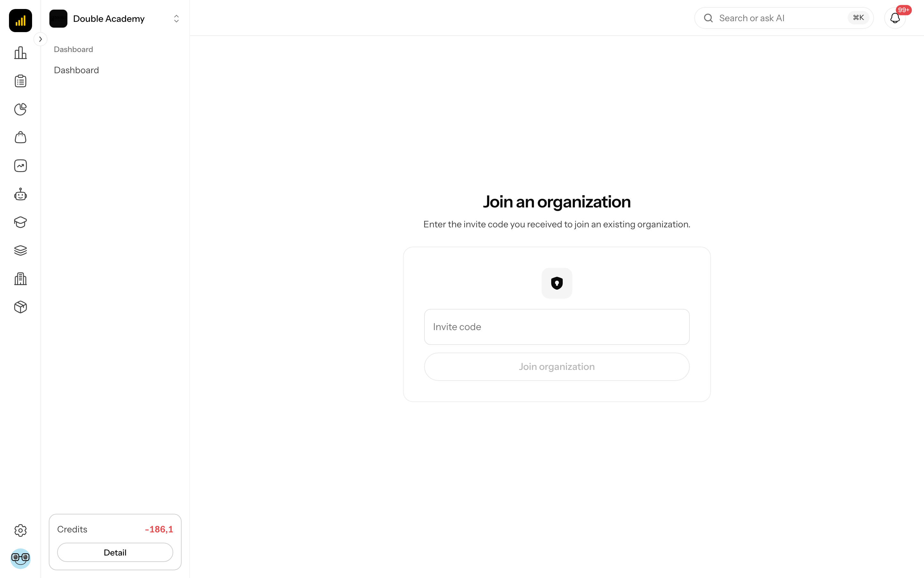Open the package box icon
Viewport: 924px width, 578px height.
20,307
